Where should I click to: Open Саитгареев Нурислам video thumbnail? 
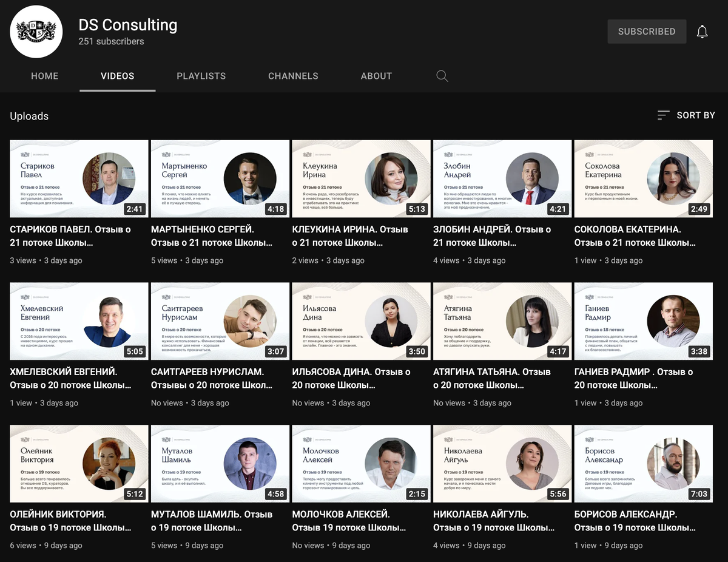[x=220, y=322]
